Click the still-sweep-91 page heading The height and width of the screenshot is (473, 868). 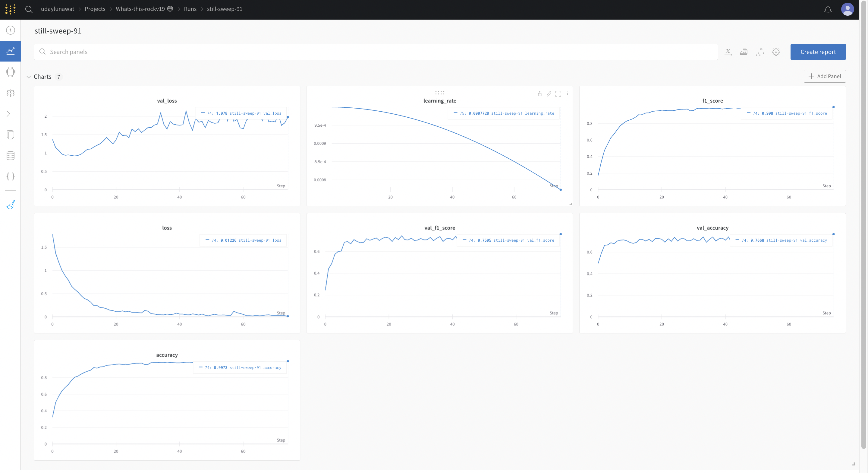click(x=58, y=31)
